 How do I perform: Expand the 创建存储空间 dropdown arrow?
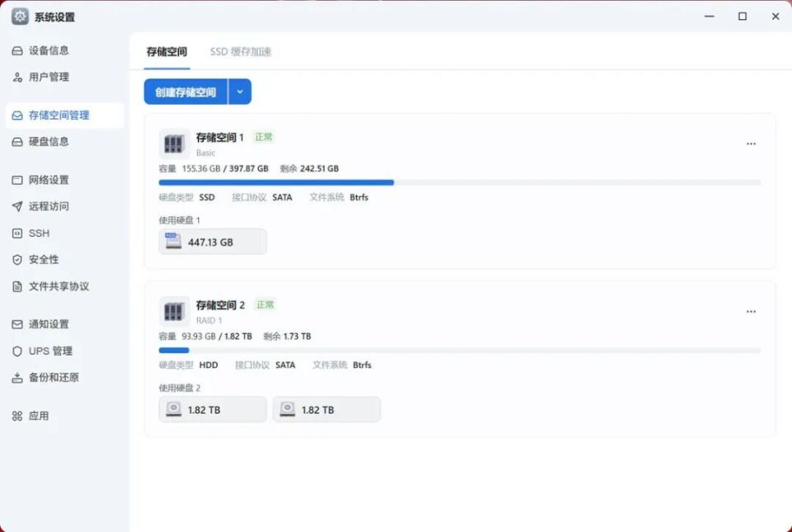point(239,92)
